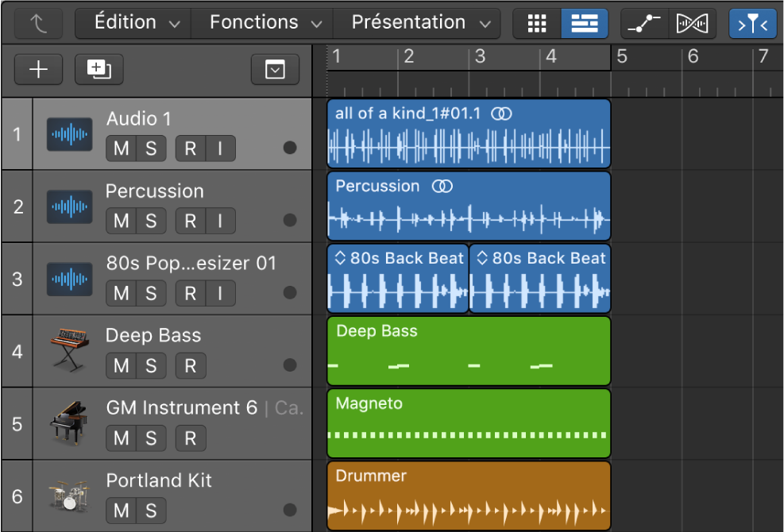Image resolution: width=784 pixels, height=532 pixels.
Task: Solo the Audio 1 track
Action: [x=151, y=148]
